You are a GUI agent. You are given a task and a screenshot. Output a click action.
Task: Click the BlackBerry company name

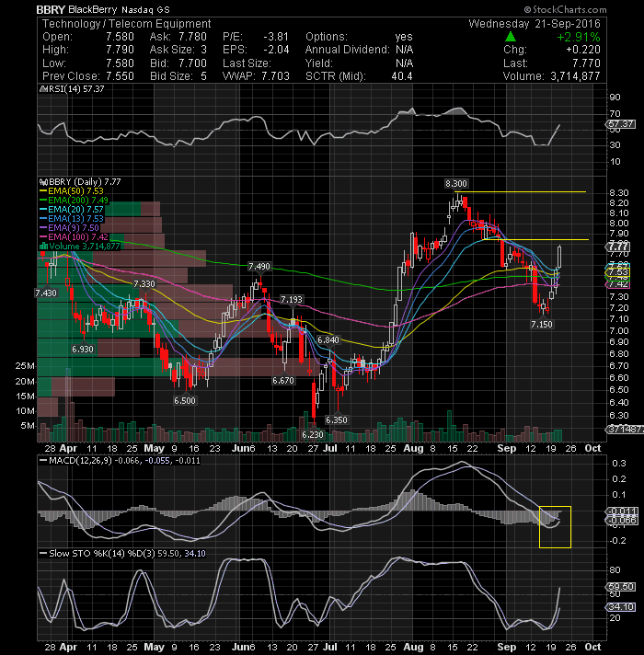(x=93, y=9)
